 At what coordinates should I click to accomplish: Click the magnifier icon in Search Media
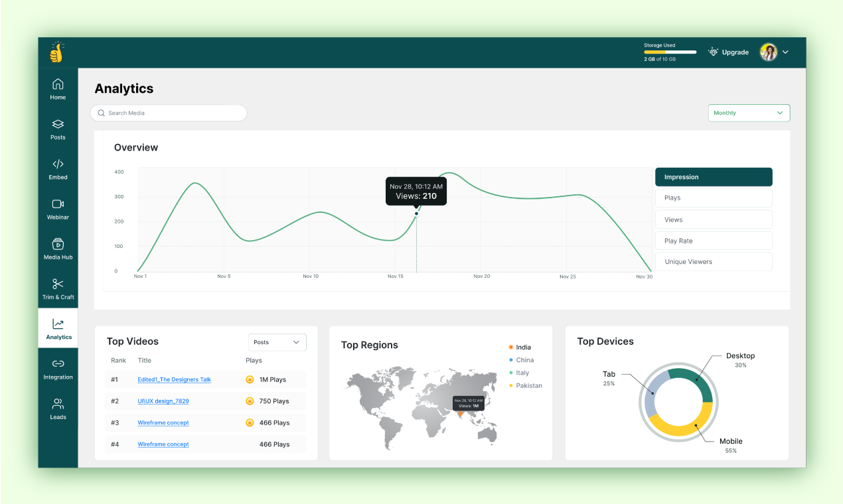click(x=102, y=113)
